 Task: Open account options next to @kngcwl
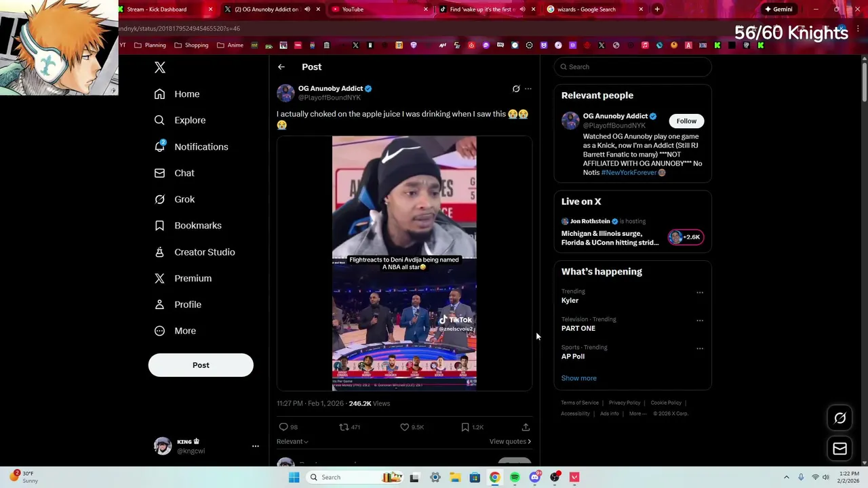pos(256,446)
